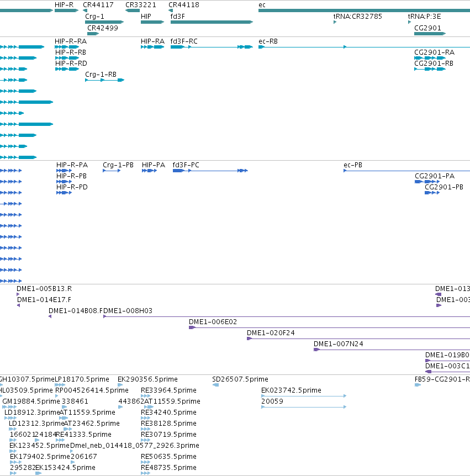
Task: Click the CG2901 gene bar
Action: point(430,34)
